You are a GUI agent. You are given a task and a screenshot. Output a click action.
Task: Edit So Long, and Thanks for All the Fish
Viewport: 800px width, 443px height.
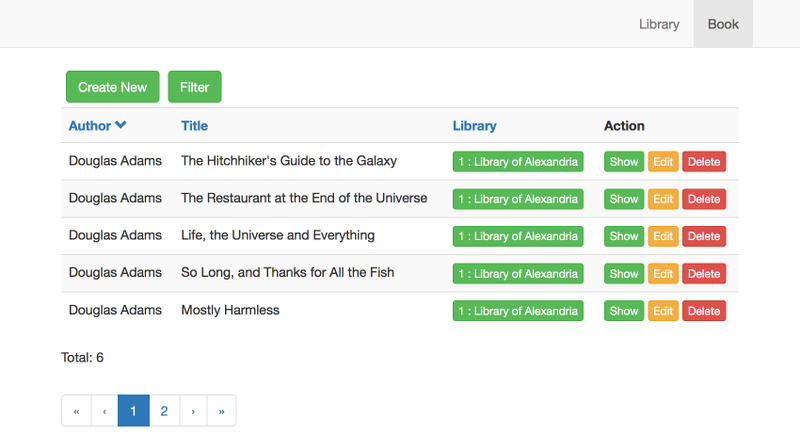tap(663, 274)
